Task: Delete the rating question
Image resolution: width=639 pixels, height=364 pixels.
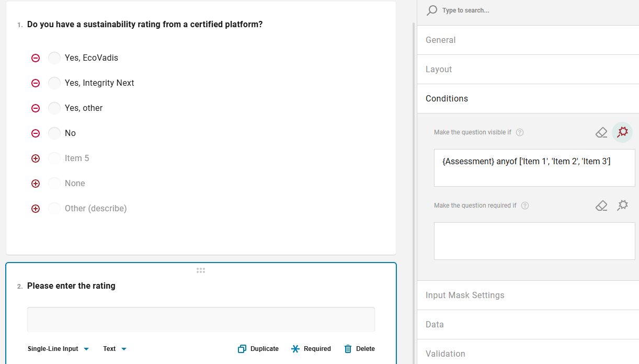Action: pos(359,349)
